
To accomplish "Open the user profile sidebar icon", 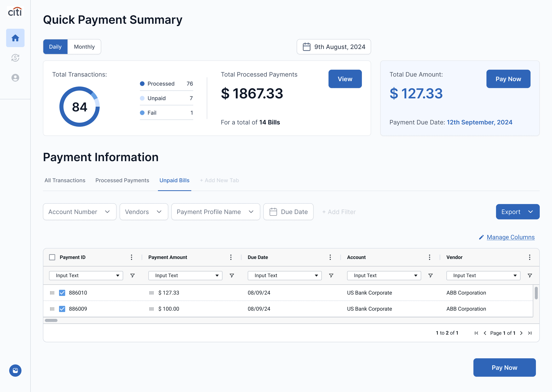I will [x=15, y=78].
